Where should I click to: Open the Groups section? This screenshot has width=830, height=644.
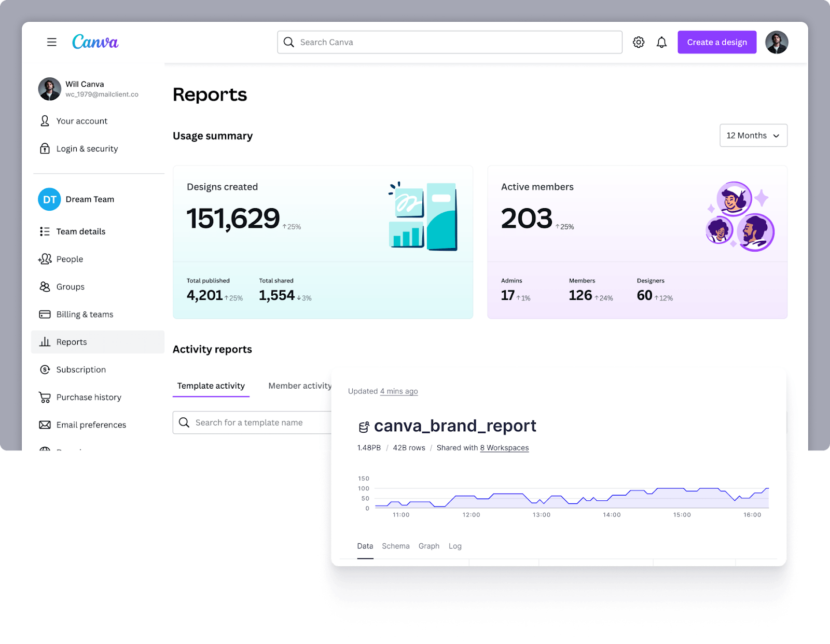[71, 286]
